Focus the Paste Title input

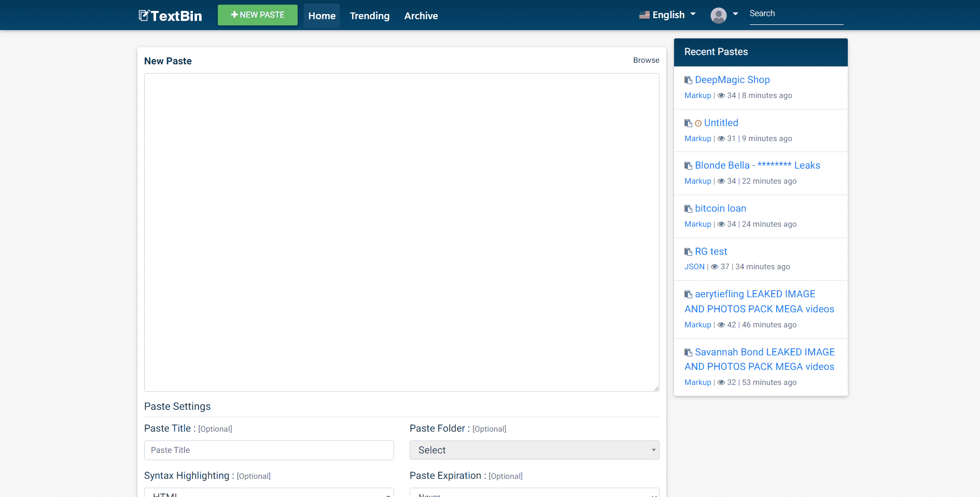point(269,450)
